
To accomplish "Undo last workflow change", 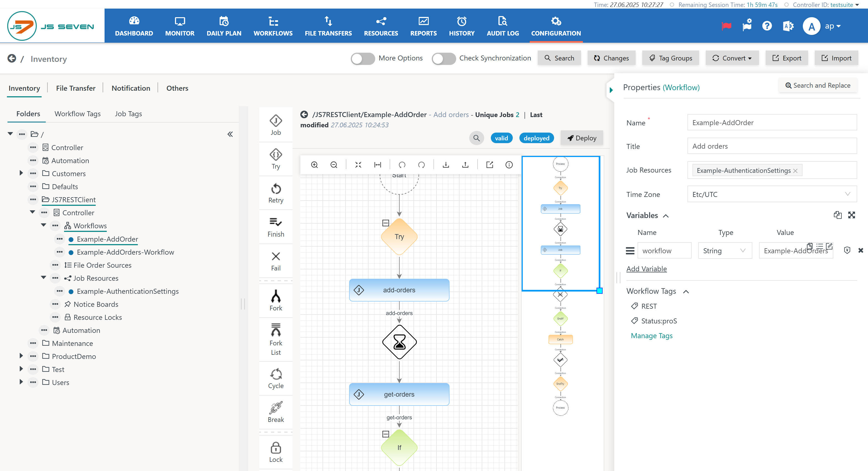I will [x=402, y=164].
